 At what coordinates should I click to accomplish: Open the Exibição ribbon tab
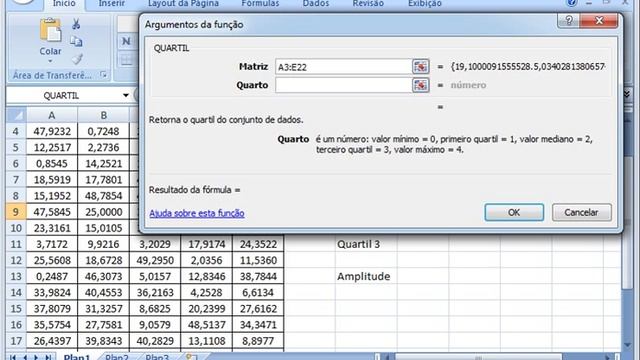425,4
